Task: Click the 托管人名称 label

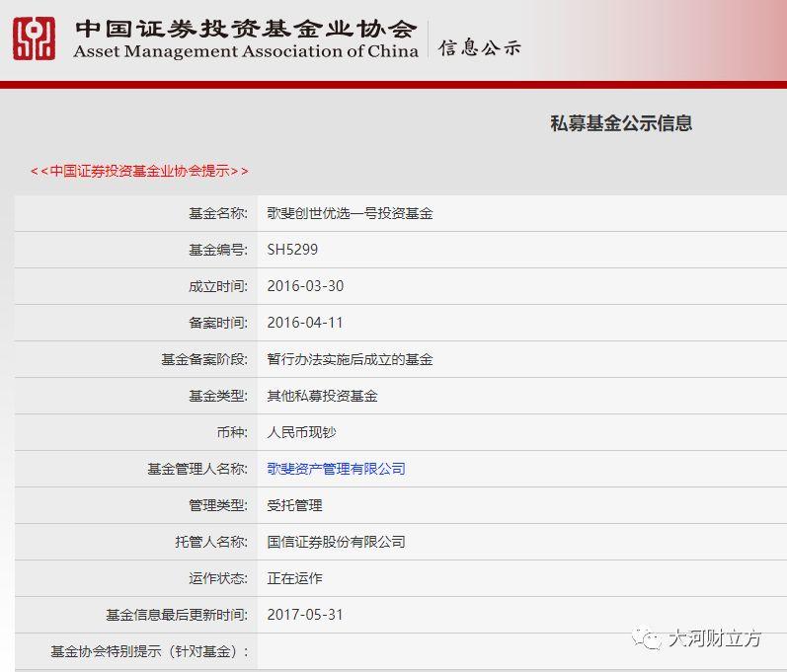Action: [211, 542]
